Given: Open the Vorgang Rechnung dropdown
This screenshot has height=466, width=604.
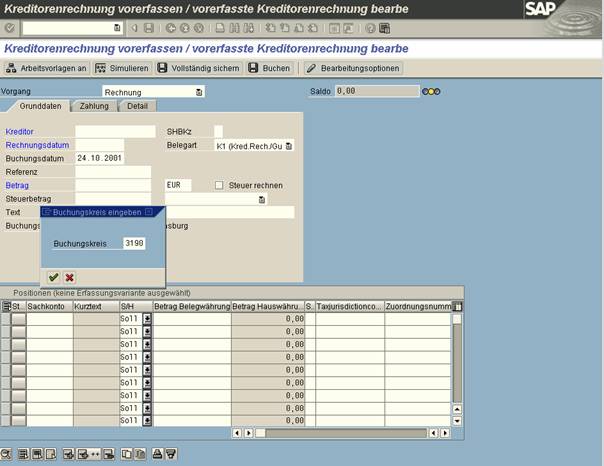Looking at the screenshot, I should pos(199,92).
